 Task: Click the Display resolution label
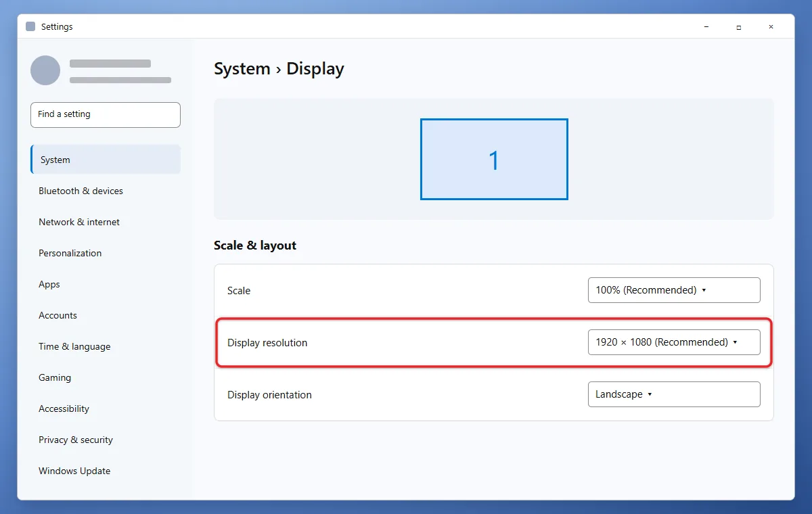pyautogui.click(x=267, y=343)
